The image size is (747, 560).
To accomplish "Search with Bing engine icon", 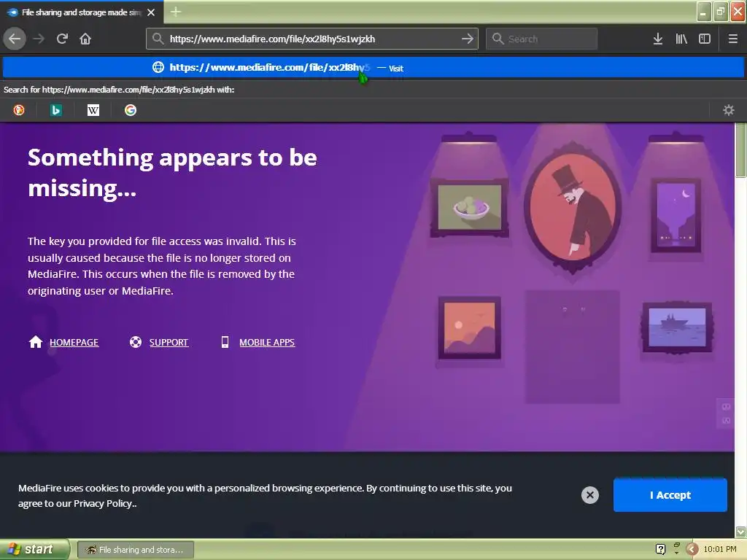I will (56, 110).
